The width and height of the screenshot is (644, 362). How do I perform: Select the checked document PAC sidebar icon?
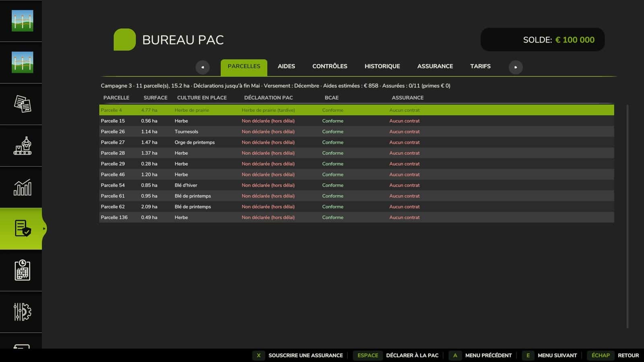pos(22,228)
